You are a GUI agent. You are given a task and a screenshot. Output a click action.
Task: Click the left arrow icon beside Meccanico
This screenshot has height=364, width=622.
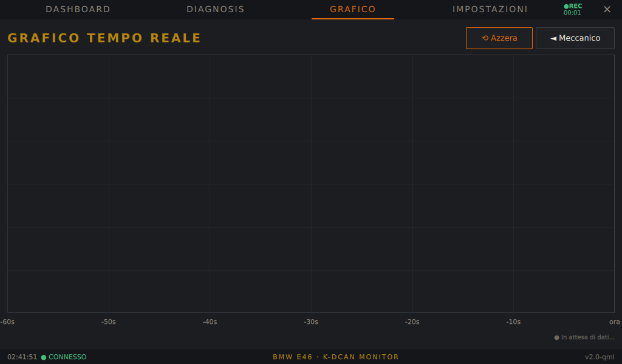tap(553, 38)
